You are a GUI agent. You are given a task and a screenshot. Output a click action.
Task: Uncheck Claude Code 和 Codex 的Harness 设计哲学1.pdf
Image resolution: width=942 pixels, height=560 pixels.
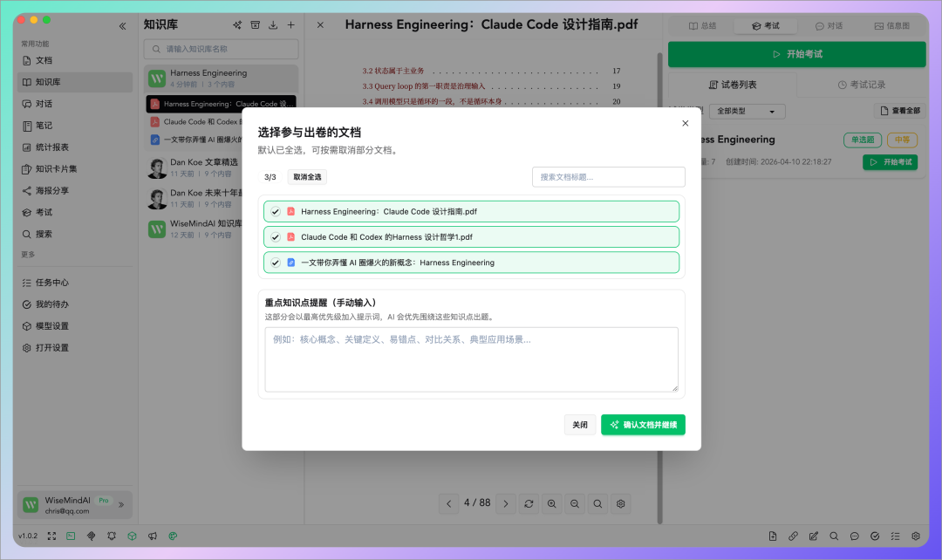(x=275, y=236)
